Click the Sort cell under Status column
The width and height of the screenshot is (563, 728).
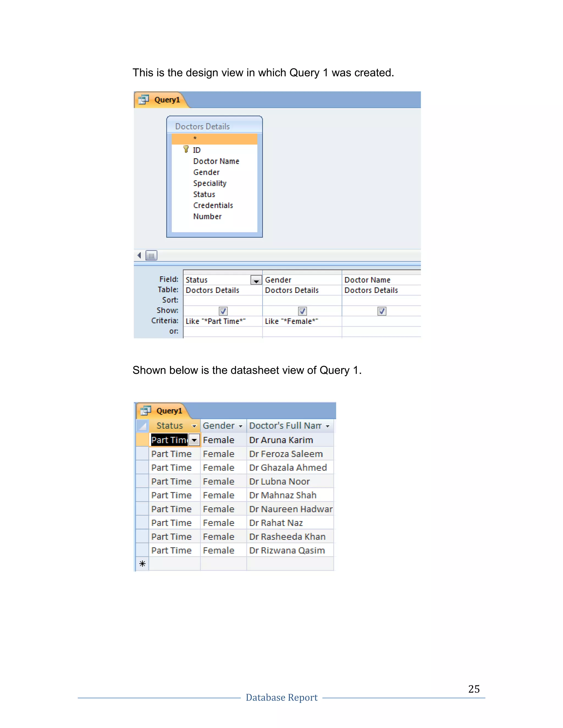[223, 300]
